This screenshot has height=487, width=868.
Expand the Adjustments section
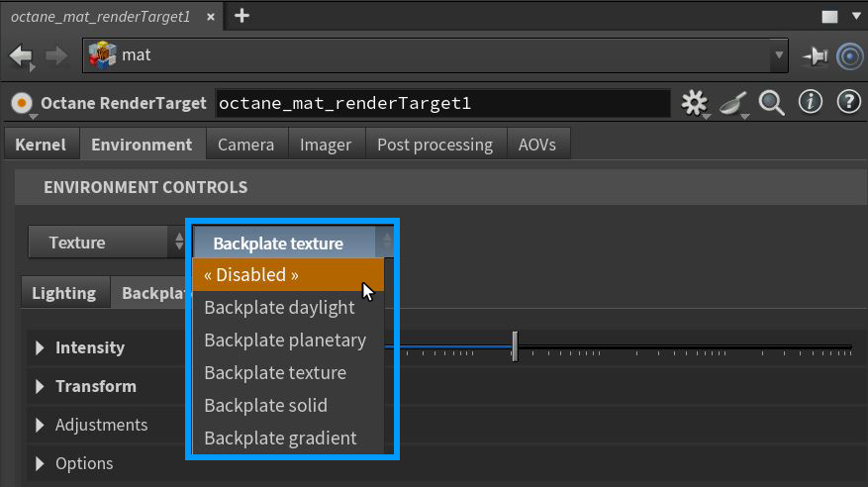pos(41,425)
